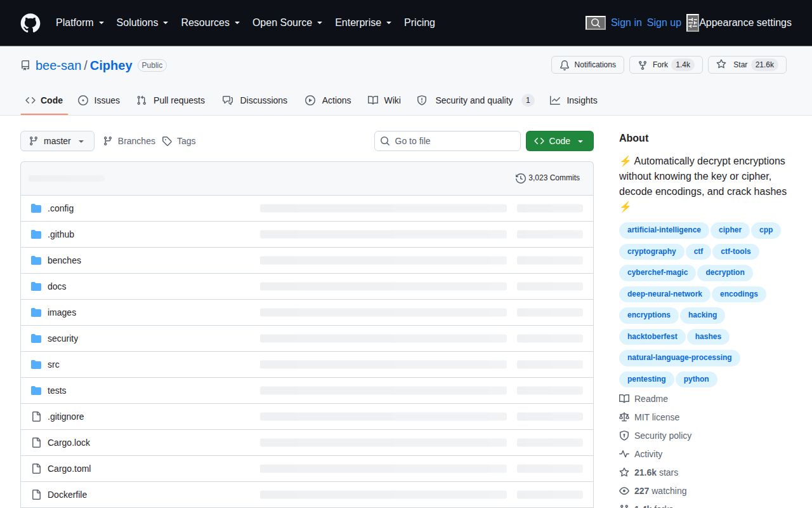This screenshot has height=508, width=812.
Task: Click the star icon beside 21.6k stars
Action: 624,472
